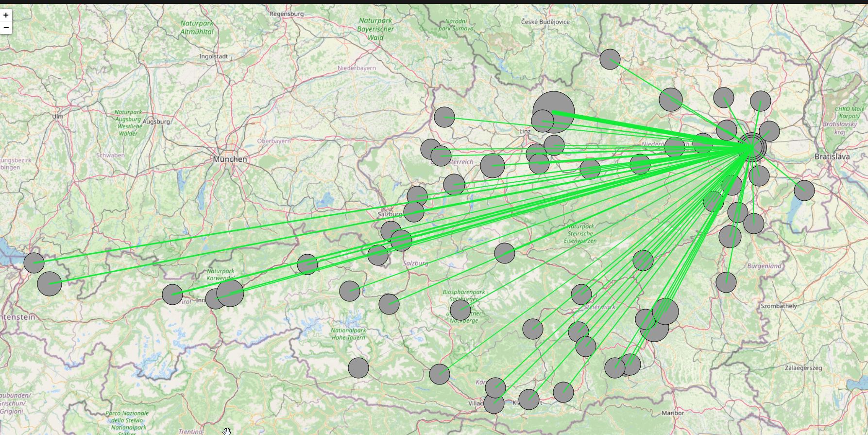Click the Schwaben region label
868x435 pixels.
[111, 156]
